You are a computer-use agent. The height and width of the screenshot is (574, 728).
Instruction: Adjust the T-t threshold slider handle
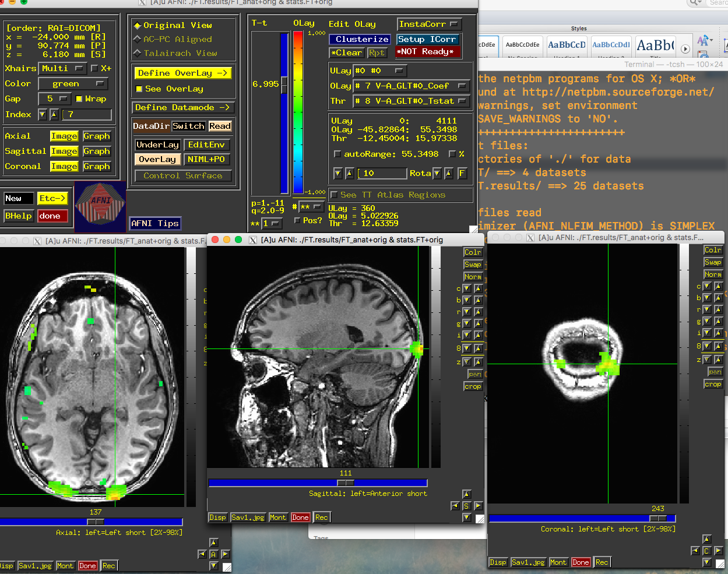[x=284, y=84]
